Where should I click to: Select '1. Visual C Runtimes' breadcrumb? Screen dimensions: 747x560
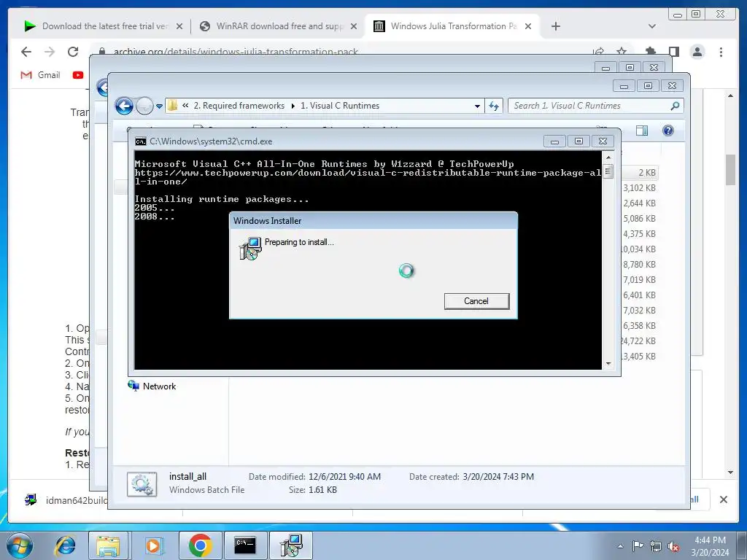point(340,106)
